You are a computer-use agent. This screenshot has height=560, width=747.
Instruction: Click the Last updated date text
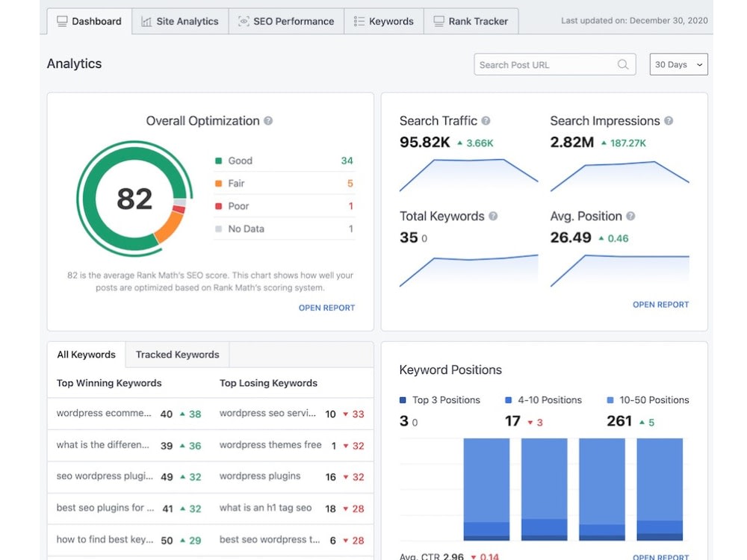tap(634, 21)
